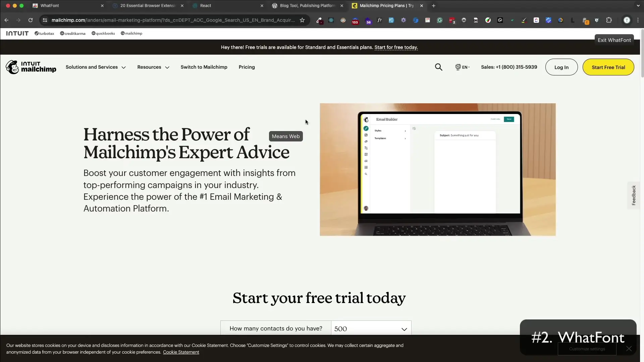The height and width of the screenshot is (362, 644).
Task: Click the browser back arrow
Action: click(x=6, y=20)
